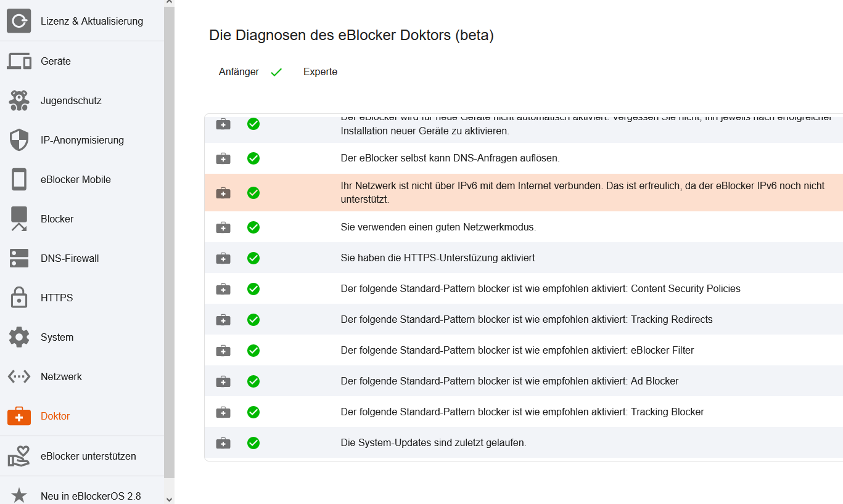Click the diagnosis text ending in 'Content Security Policies'
This screenshot has height=504, width=843.
541,289
